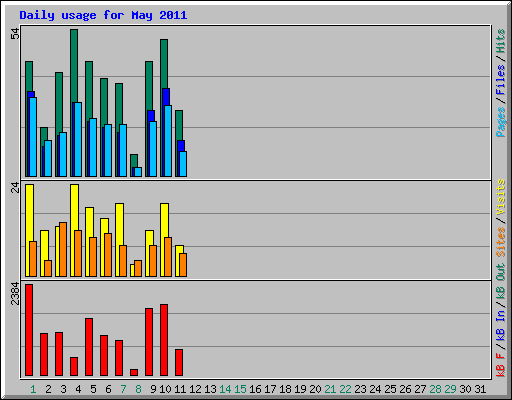Click the 'Pages' legend label

[x=500, y=122]
